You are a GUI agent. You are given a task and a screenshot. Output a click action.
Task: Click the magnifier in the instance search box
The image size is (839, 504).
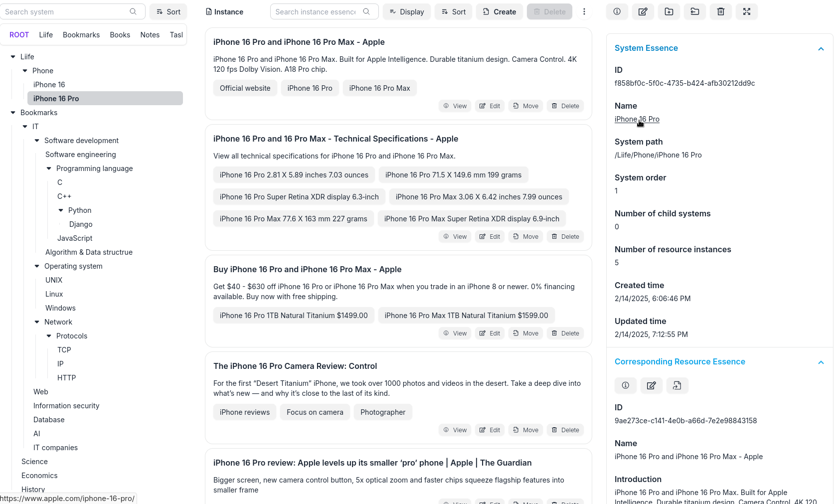pos(366,11)
